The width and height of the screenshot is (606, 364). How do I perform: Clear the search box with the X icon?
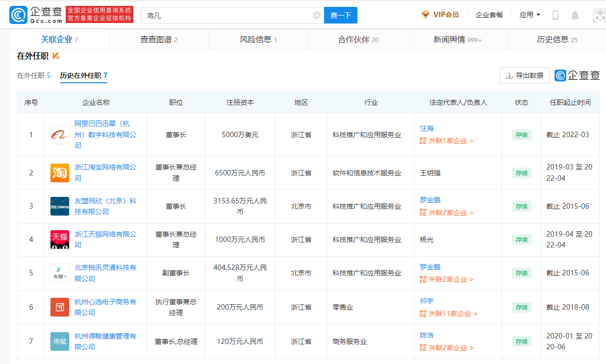tap(317, 15)
